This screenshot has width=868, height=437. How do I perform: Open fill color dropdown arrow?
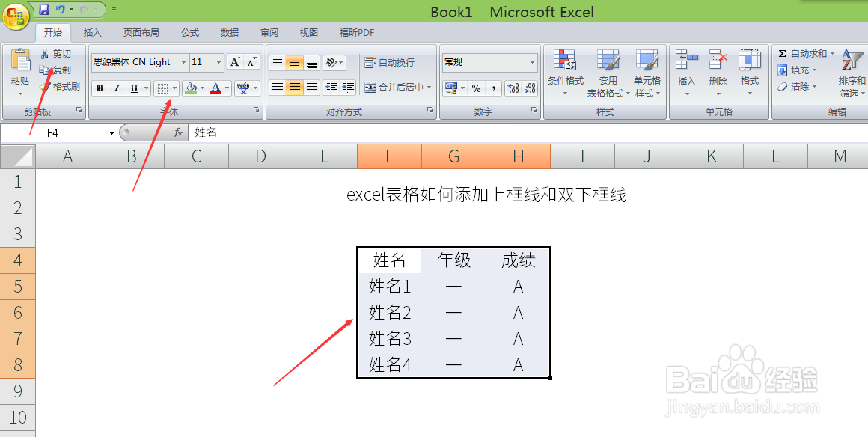pos(203,88)
